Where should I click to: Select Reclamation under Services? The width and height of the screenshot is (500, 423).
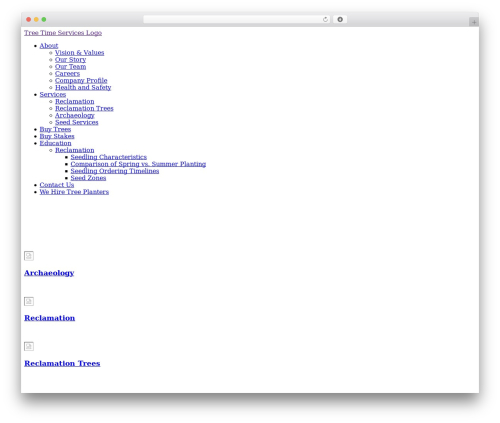pyautogui.click(x=75, y=101)
